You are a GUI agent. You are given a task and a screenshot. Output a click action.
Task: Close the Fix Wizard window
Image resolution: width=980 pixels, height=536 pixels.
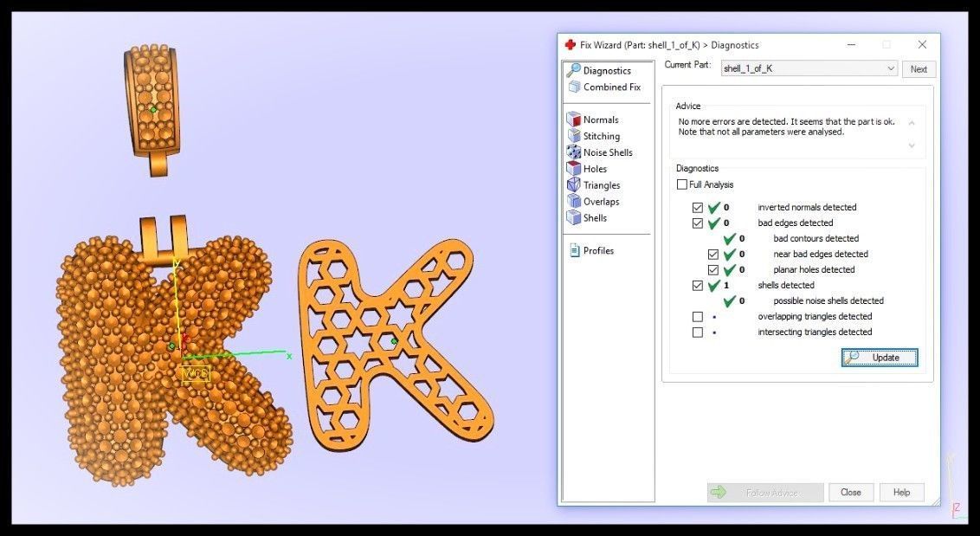click(922, 44)
